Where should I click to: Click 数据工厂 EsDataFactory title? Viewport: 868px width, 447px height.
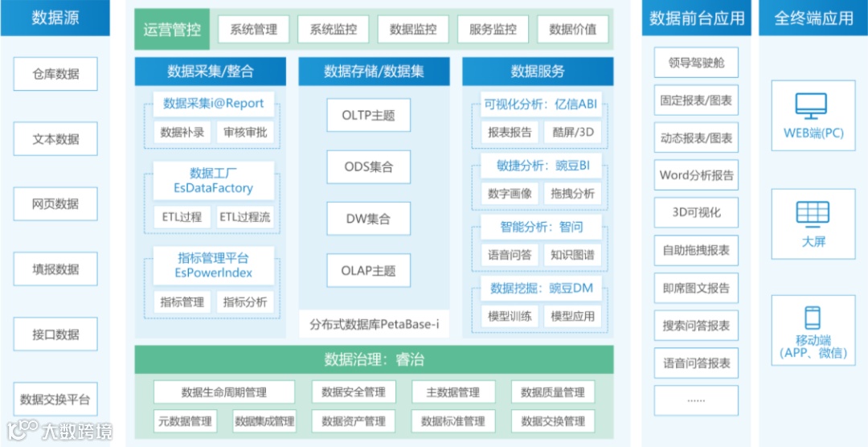coord(214,181)
